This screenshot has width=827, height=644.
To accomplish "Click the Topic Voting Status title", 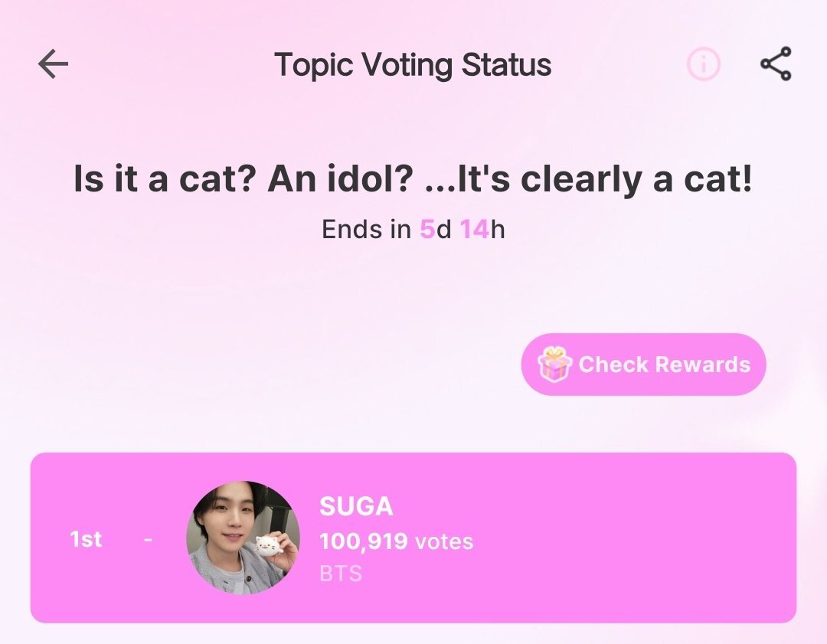I will click(413, 65).
